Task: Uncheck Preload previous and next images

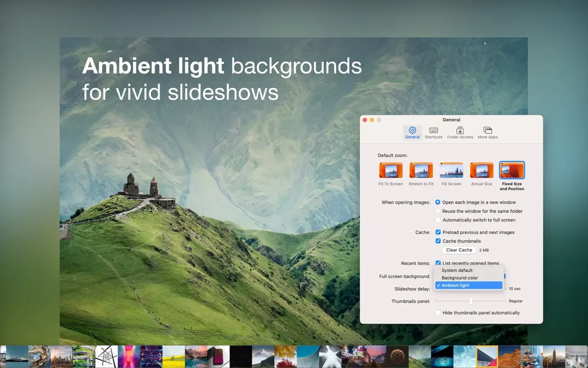Action: pos(438,233)
